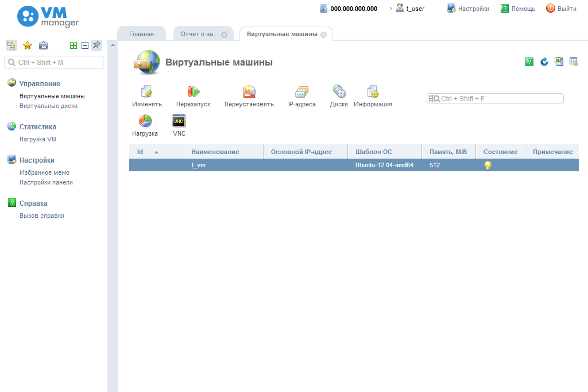Click the clipboard icon in the sidebar toolbar
The image size is (588, 392).
coord(44,45)
